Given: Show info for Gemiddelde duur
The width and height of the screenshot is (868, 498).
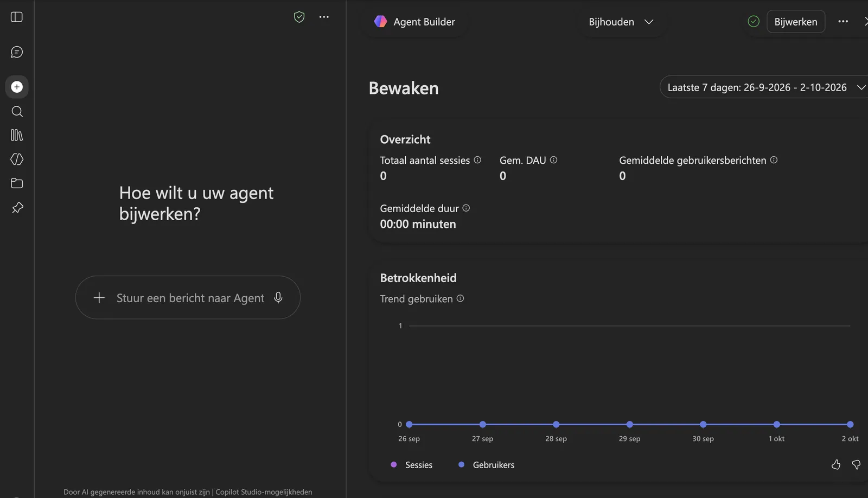Looking at the screenshot, I should click(466, 208).
